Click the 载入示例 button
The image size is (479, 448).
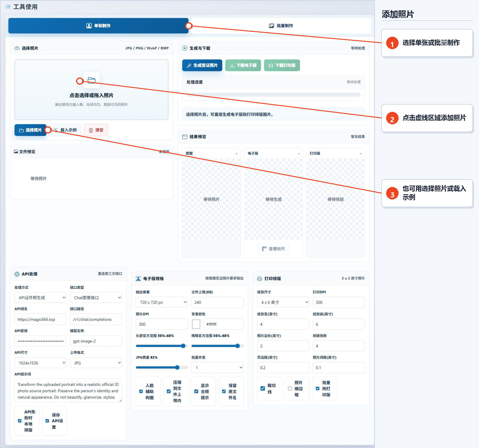click(x=65, y=130)
